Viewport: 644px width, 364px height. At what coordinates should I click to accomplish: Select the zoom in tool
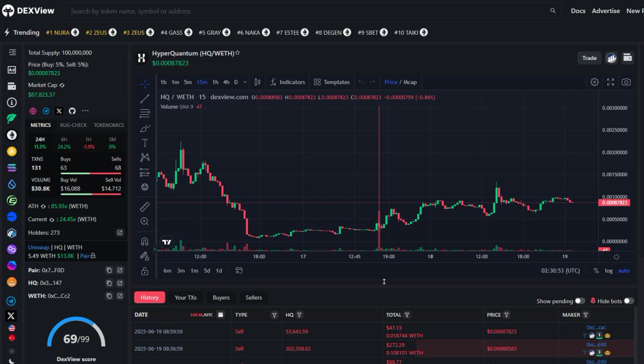[x=144, y=221]
